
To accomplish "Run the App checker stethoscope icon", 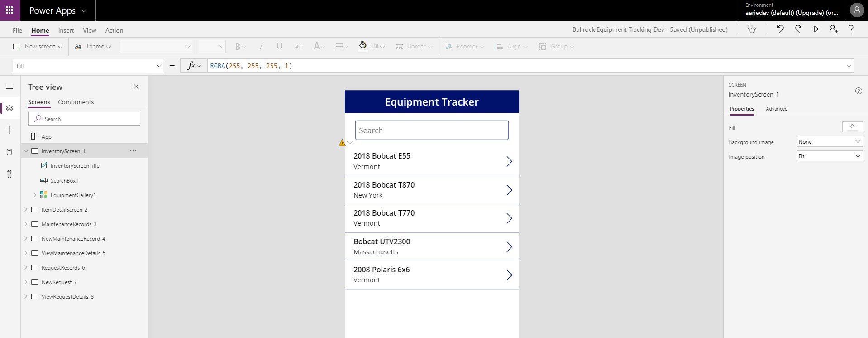I will (x=751, y=29).
